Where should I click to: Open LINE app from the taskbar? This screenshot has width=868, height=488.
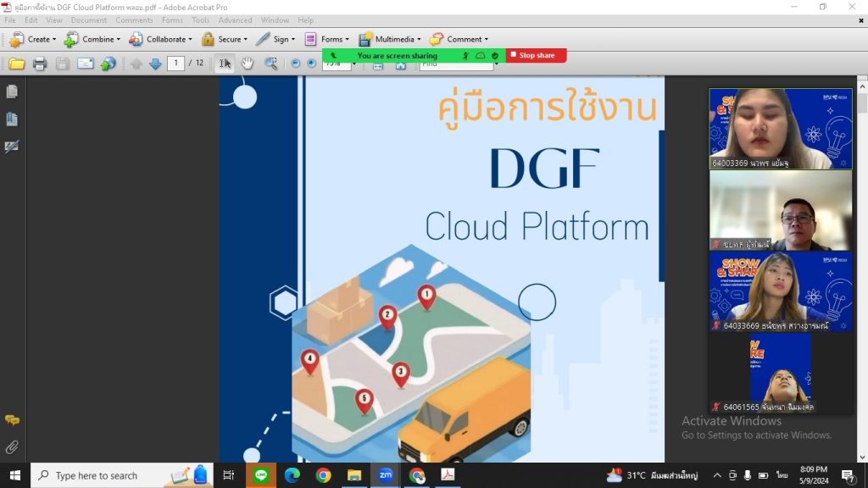tap(261, 475)
